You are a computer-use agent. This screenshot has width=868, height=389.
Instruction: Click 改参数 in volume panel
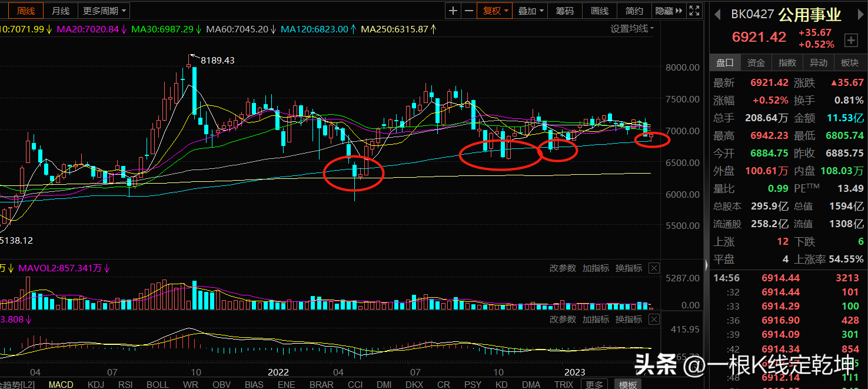pos(563,268)
